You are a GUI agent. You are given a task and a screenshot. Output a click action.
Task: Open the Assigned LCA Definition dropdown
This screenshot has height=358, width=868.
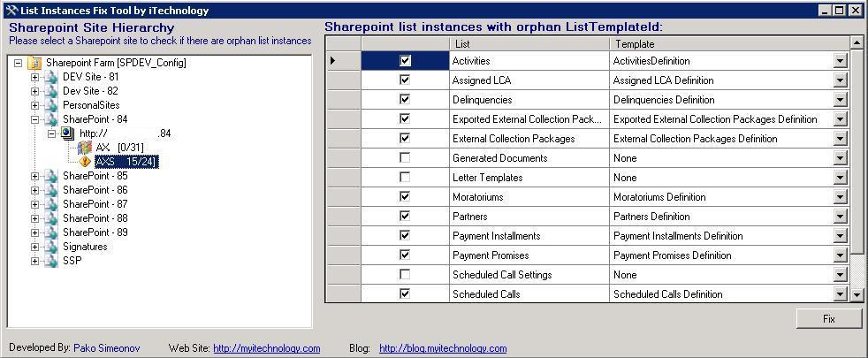[841, 80]
